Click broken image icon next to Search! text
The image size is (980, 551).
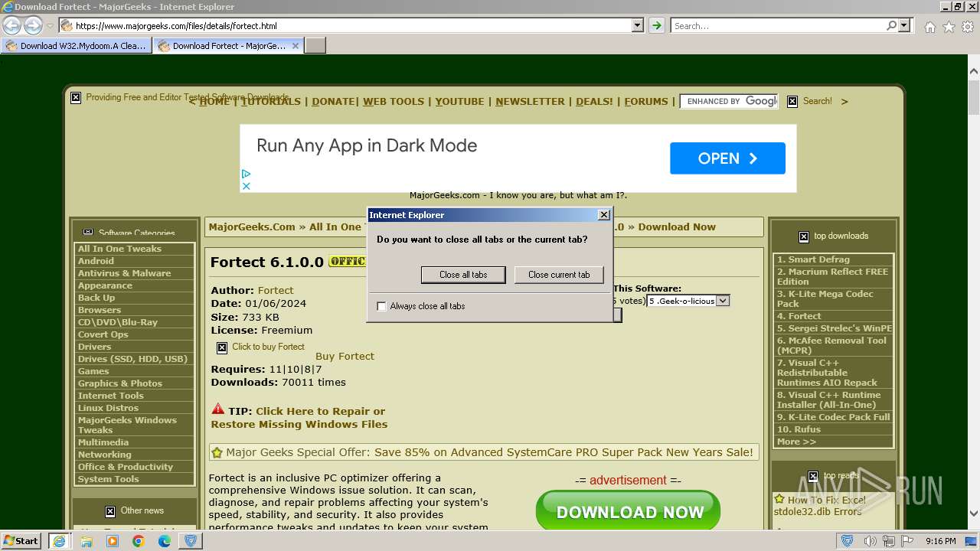(792, 101)
